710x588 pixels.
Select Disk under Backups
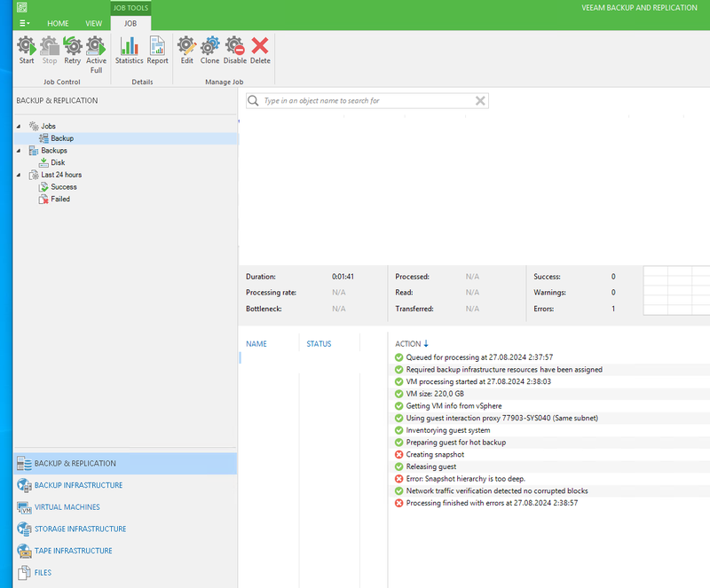tap(58, 162)
